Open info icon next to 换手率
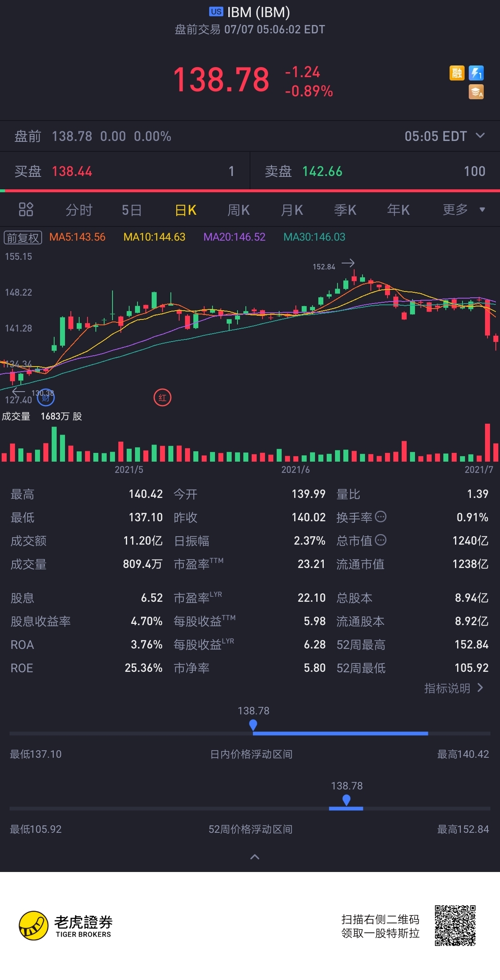 tap(380, 517)
